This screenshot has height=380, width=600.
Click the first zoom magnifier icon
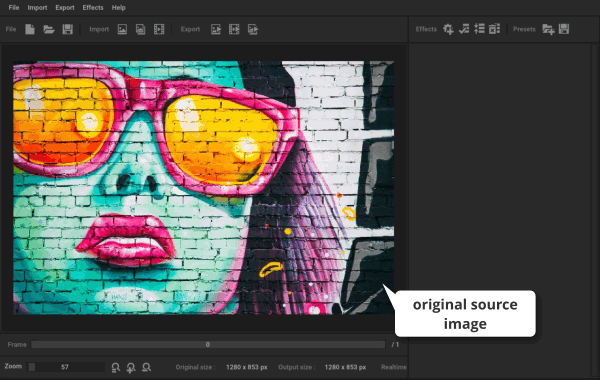pyautogui.click(x=116, y=367)
